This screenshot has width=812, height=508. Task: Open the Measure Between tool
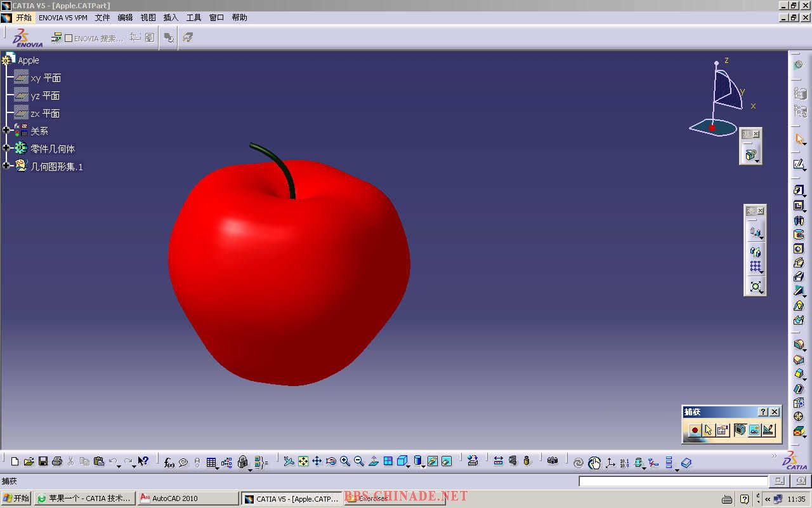[x=499, y=461]
